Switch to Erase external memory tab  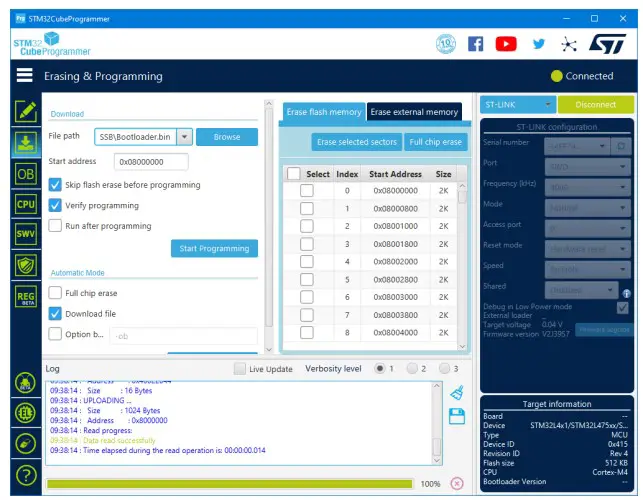(x=414, y=112)
